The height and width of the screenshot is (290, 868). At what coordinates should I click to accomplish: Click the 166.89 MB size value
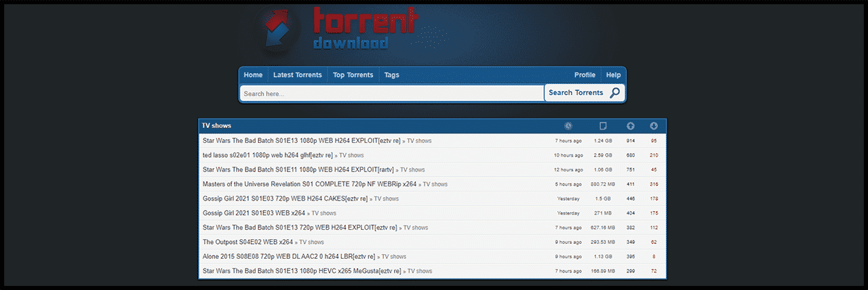click(603, 271)
